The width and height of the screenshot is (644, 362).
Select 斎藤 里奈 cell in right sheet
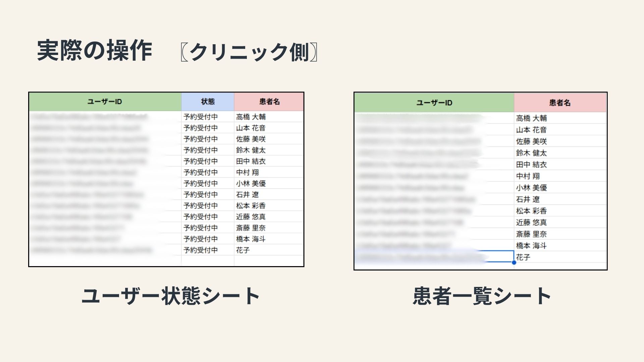coord(531,234)
